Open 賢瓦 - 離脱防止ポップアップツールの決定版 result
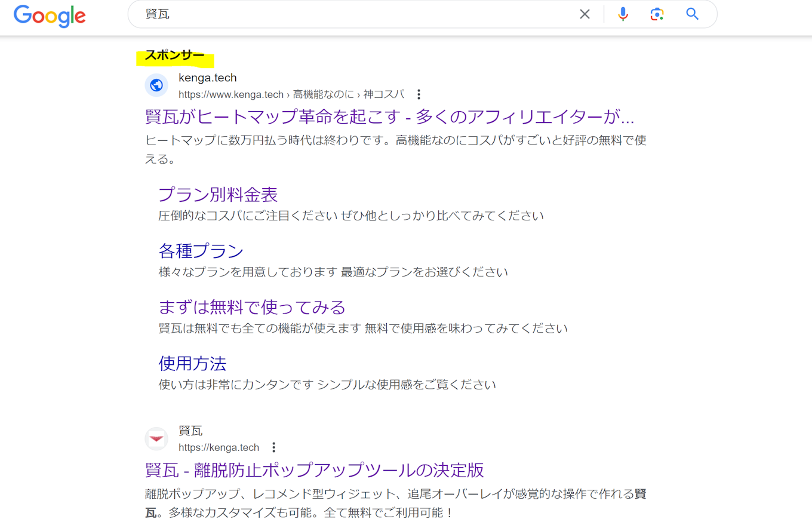The image size is (812, 525). pyautogui.click(x=315, y=470)
